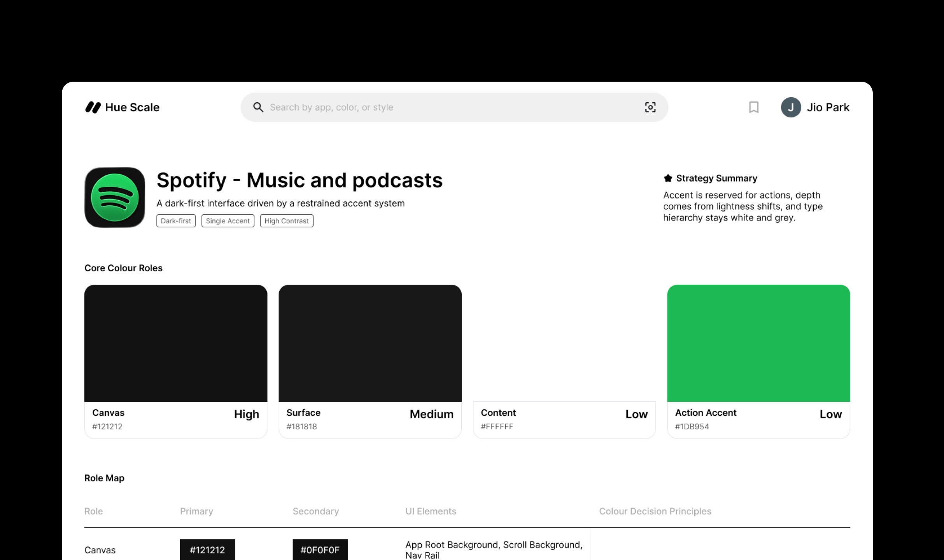Click the Spotify app icon

[115, 198]
